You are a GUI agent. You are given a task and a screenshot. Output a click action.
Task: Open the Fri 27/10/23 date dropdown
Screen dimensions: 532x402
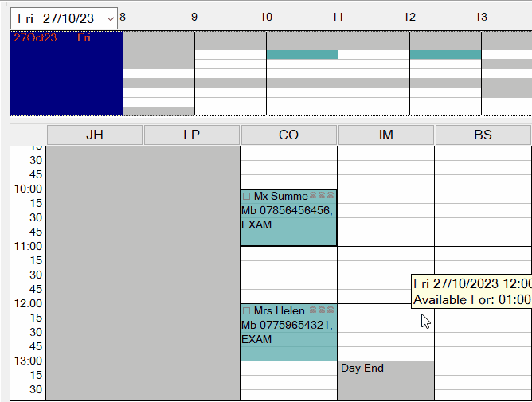tap(110, 18)
